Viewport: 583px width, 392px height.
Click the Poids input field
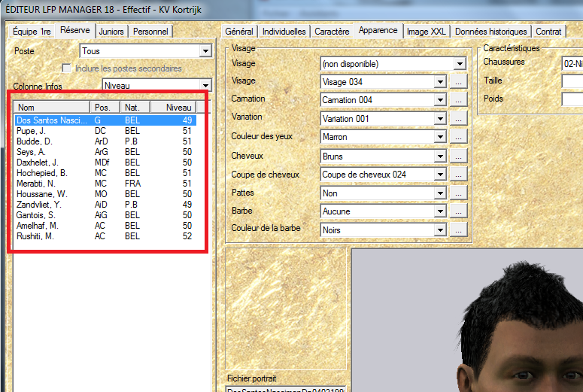[572, 99]
